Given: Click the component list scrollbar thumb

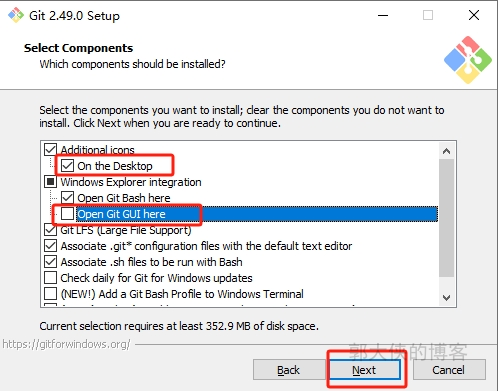Looking at the screenshot, I should [447, 218].
